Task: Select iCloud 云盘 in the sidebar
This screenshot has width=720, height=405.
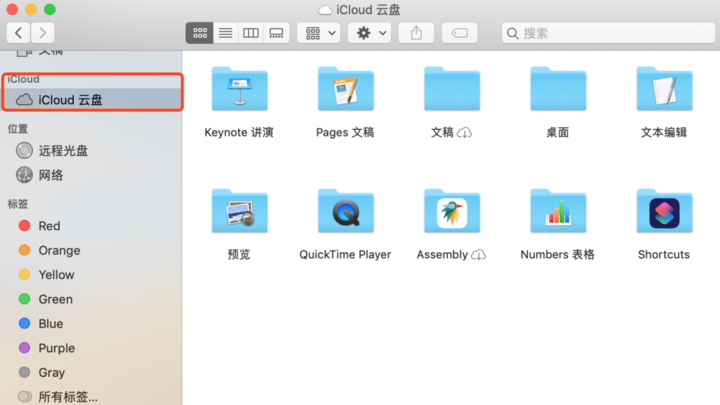Action: 92,100
